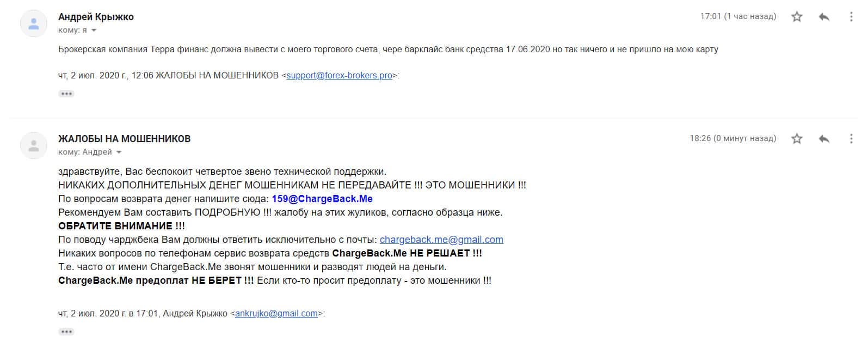Reply to Андрей Крыжко's message
This screenshot has width=868, height=354.
click(824, 17)
